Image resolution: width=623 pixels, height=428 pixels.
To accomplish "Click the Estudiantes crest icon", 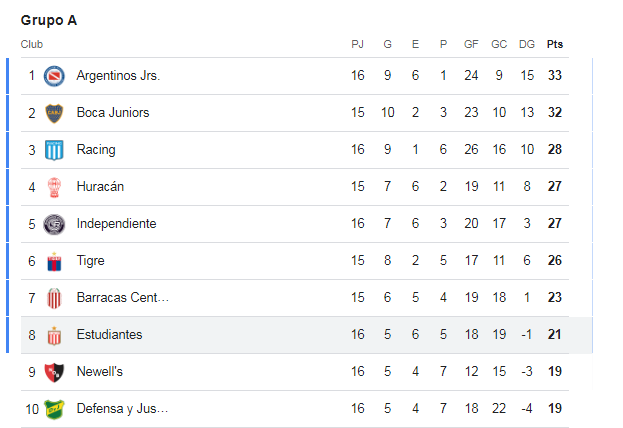I will click(x=54, y=335).
